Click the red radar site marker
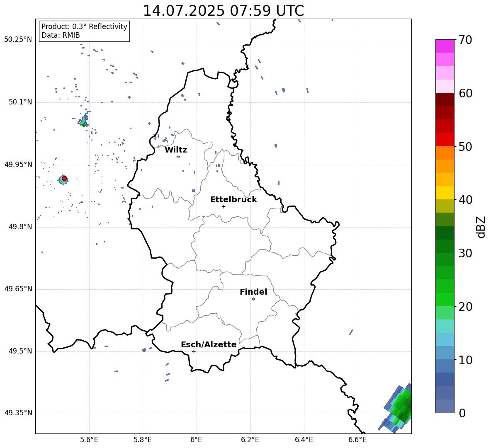This screenshot has width=491, height=448. click(x=64, y=179)
